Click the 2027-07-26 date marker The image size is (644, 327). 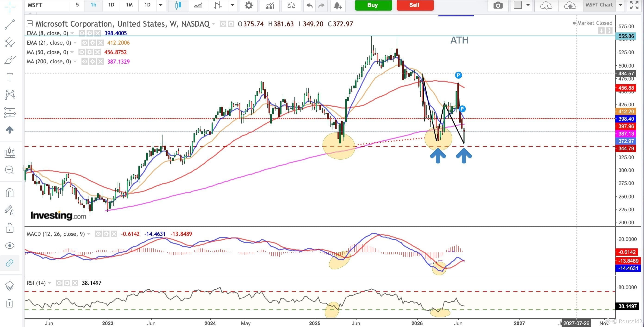coord(576,323)
